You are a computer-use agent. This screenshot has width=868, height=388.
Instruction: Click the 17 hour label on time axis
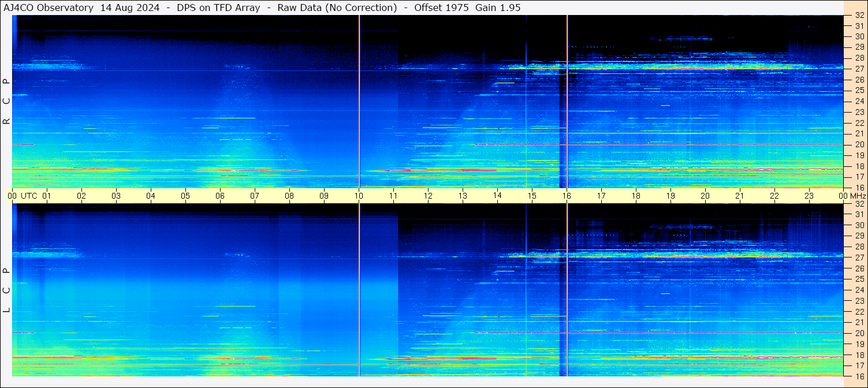pos(601,196)
